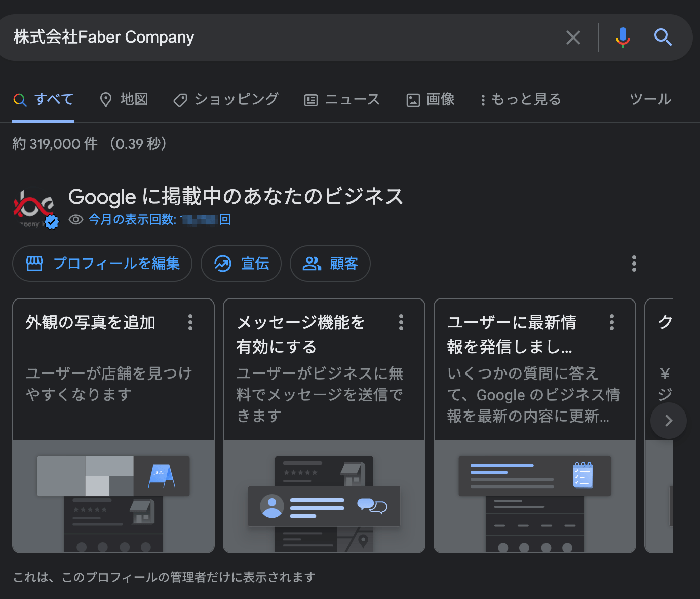
Task: Submit search using the magnifier icon
Action: [663, 38]
